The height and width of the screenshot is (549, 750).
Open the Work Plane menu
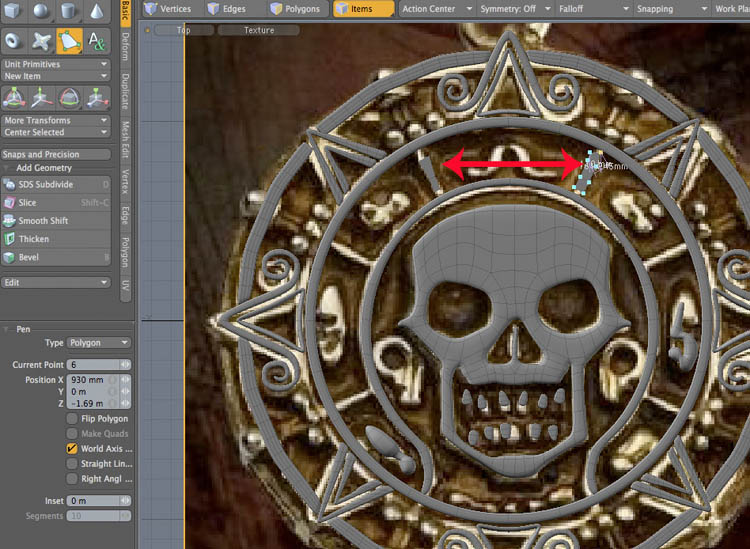(x=731, y=9)
